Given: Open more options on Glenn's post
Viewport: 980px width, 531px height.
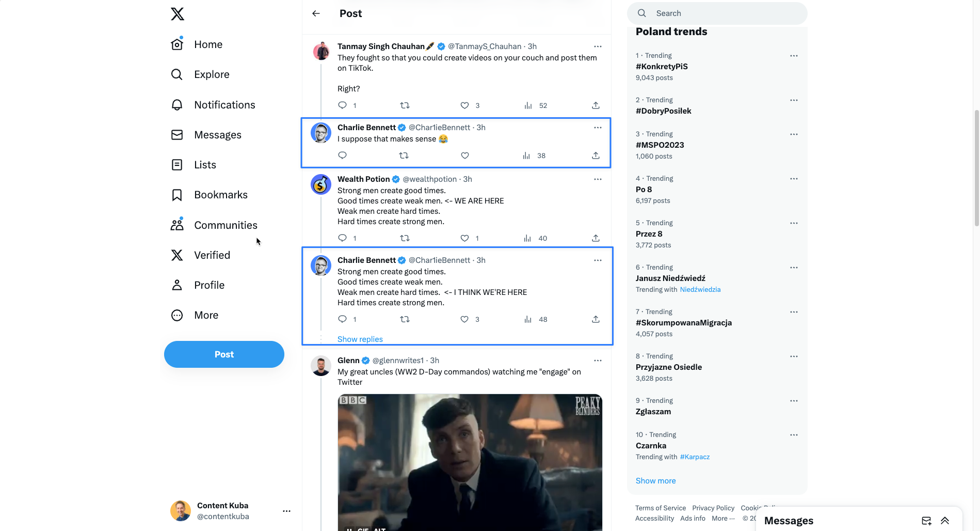Looking at the screenshot, I should [x=598, y=361].
